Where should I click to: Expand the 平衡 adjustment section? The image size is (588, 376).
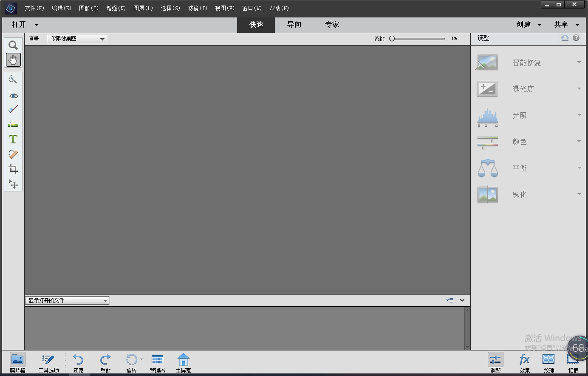pos(579,168)
